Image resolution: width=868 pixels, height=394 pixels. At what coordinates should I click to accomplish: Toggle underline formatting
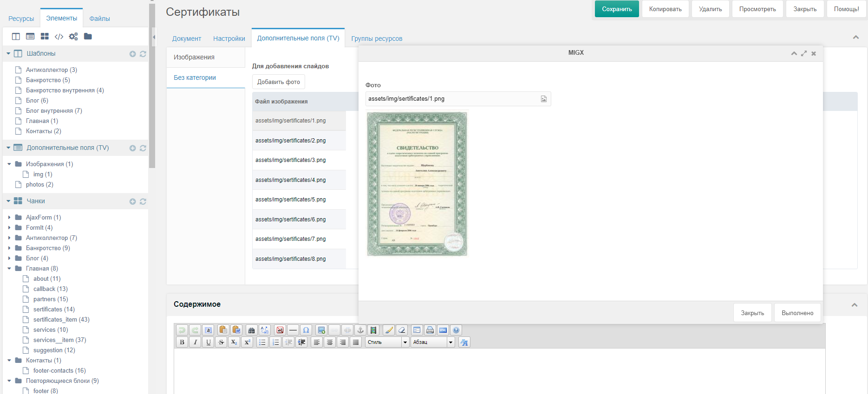point(208,342)
